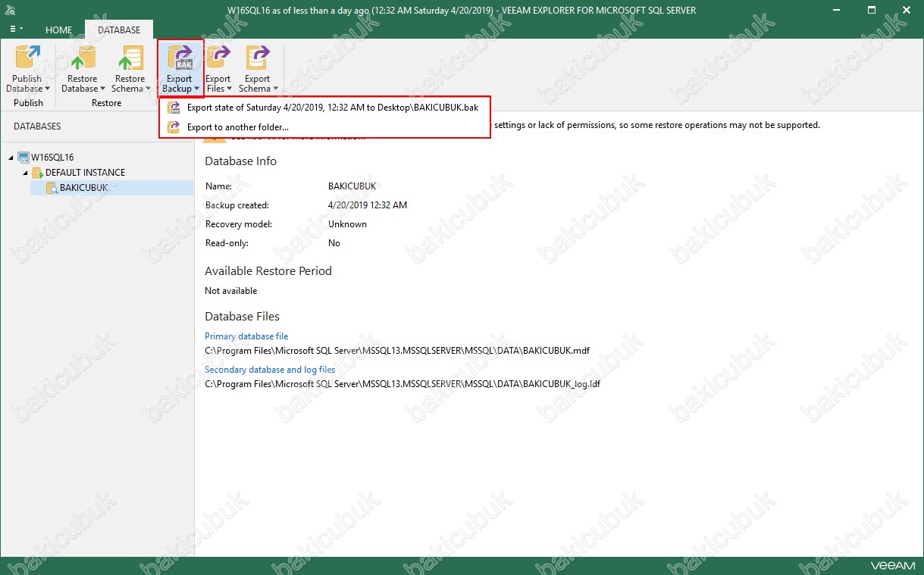
Task: Click the Publish Database ribbon icon
Action: [x=28, y=58]
